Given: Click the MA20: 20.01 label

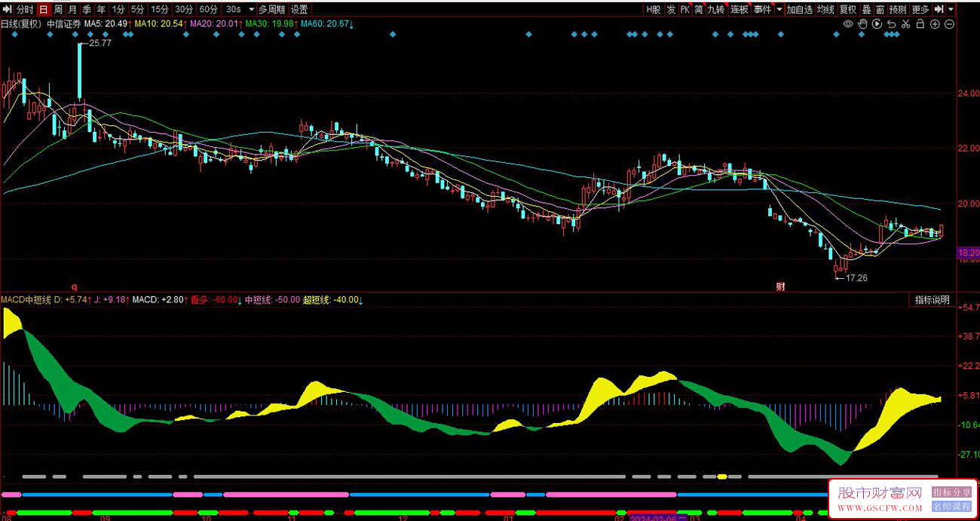Looking at the screenshot, I should [216, 24].
